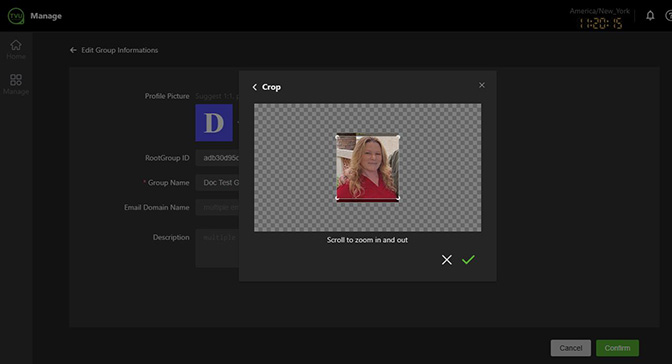The image size is (672, 364).
Task: Click the Crop dialog title
Action: 271,87
